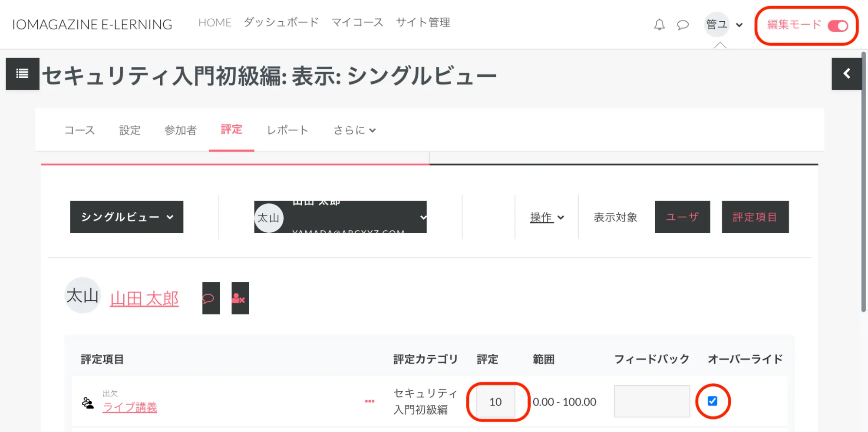Click the ライブ講義 attendance activity icon
Screen dimensions: 868x432
(x=88, y=403)
